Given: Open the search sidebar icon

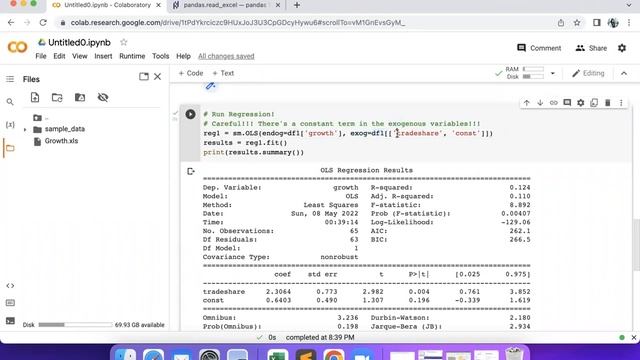Looking at the screenshot, I should tap(10, 102).
